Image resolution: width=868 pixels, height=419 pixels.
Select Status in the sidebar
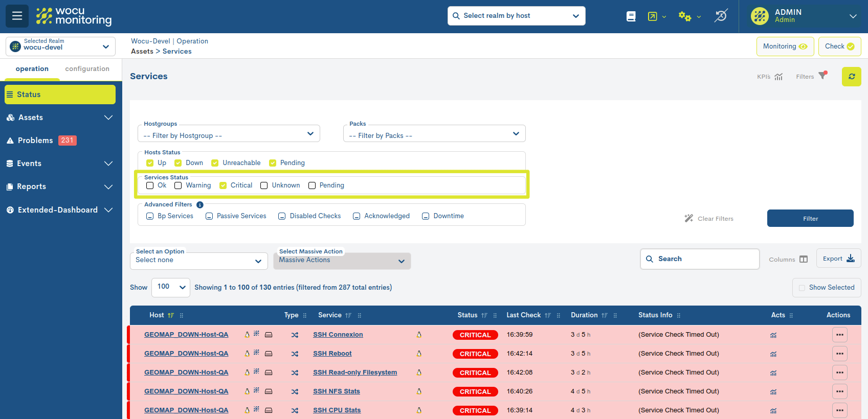coord(60,95)
